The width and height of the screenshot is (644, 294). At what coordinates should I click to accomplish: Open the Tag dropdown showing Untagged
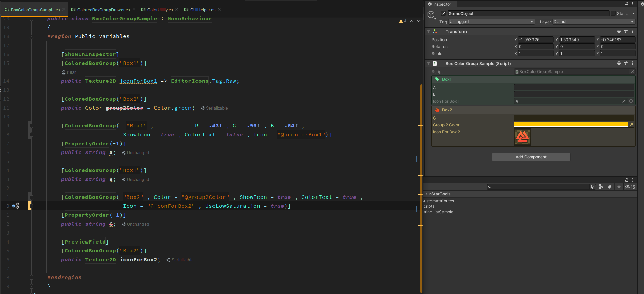(491, 22)
